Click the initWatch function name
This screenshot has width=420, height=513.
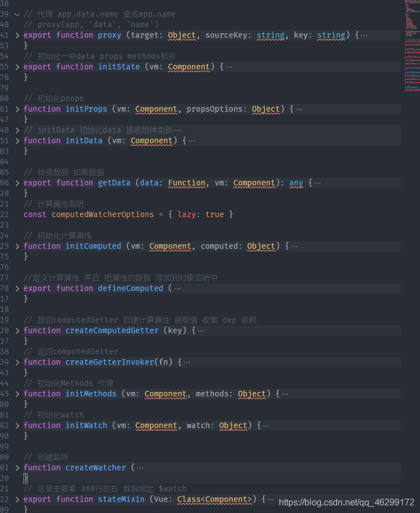pos(86,425)
